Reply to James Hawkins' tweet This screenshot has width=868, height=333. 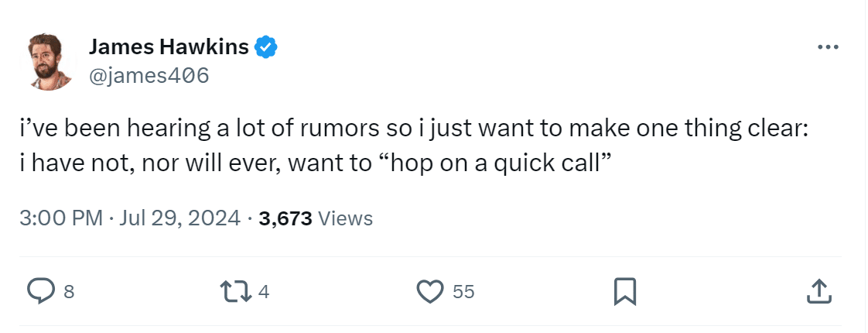point(39,291)
